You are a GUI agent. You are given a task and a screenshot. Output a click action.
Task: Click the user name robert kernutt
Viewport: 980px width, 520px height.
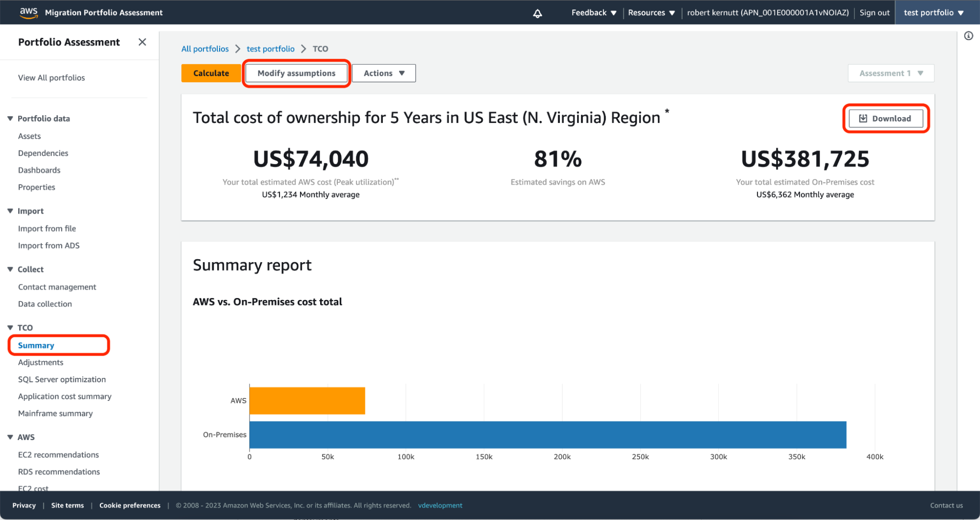[768, 13]
